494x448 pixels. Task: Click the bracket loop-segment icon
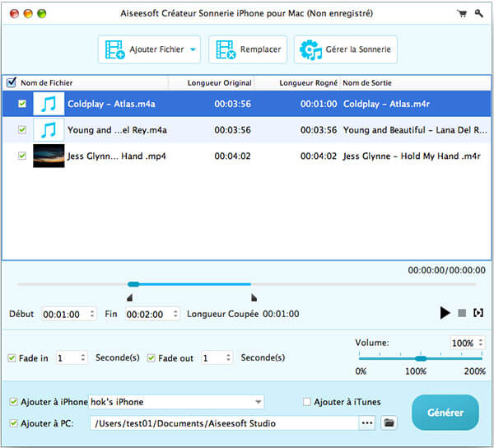pyautogui.click(x=478, y=313)
